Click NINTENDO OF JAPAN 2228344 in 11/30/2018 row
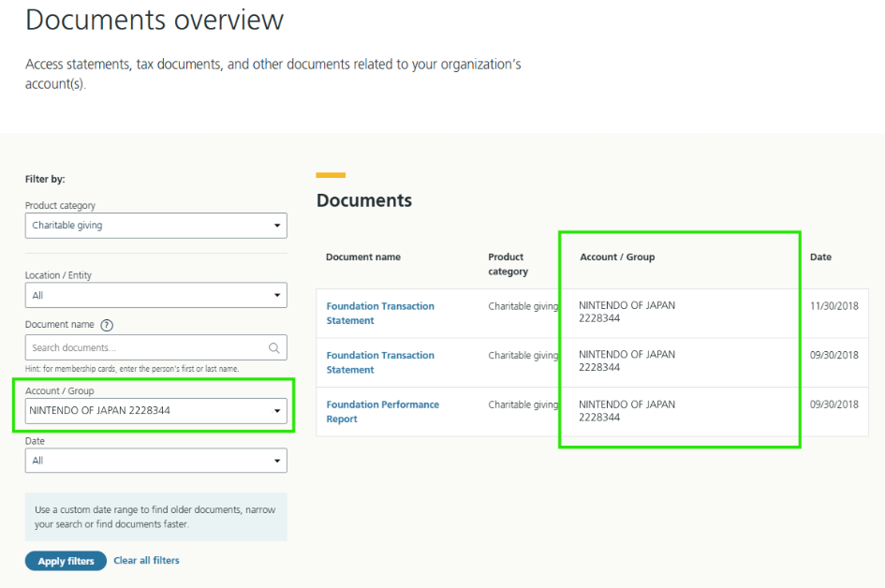Viewport: 885px width, 588px height. point(627,312)
